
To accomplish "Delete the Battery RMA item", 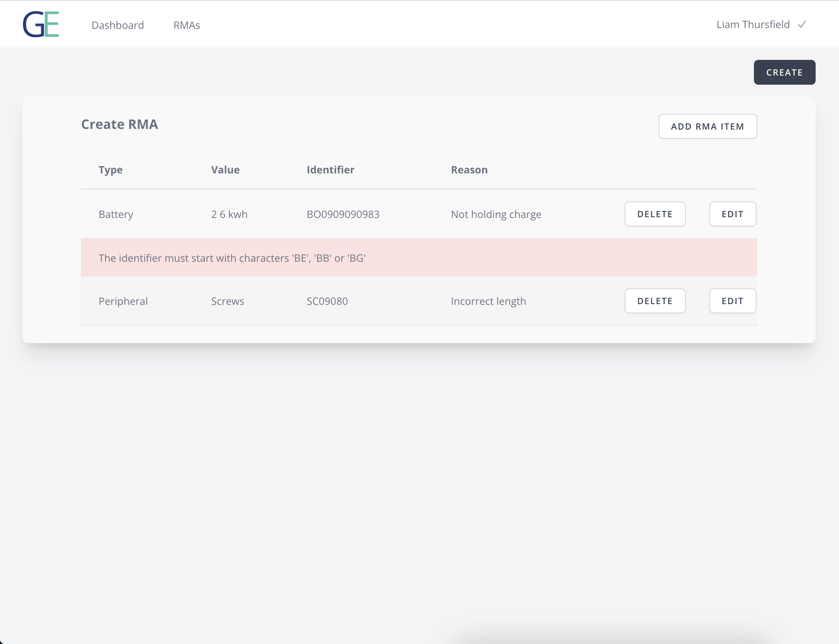I will (x=655, y=214).
